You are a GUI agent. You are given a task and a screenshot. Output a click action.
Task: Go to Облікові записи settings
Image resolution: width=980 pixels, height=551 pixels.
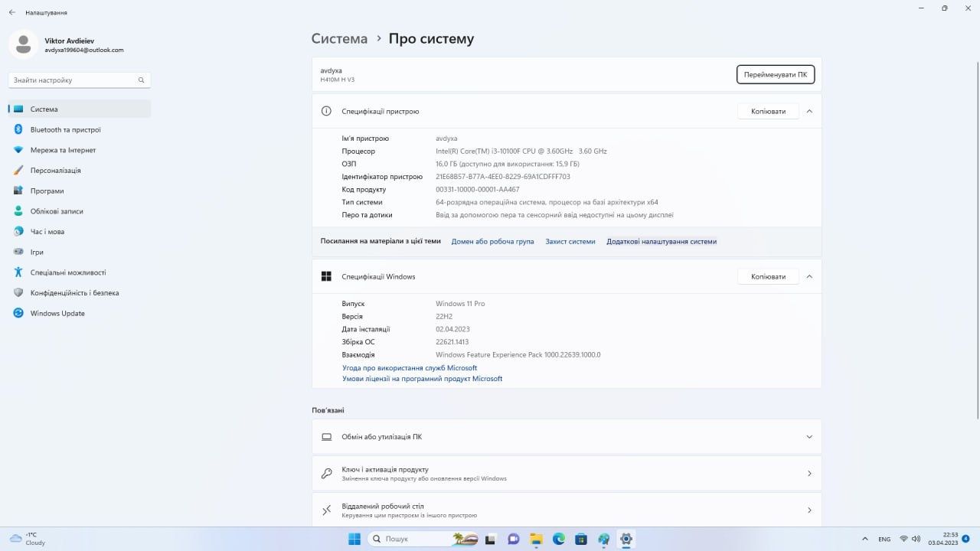(x=80, y=211)
